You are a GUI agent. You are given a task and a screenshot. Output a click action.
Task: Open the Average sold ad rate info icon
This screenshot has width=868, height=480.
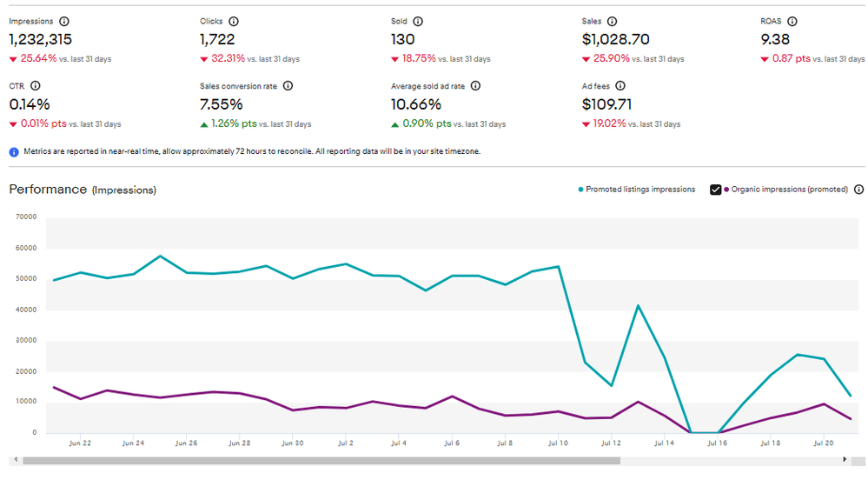(x=475, y=86)
